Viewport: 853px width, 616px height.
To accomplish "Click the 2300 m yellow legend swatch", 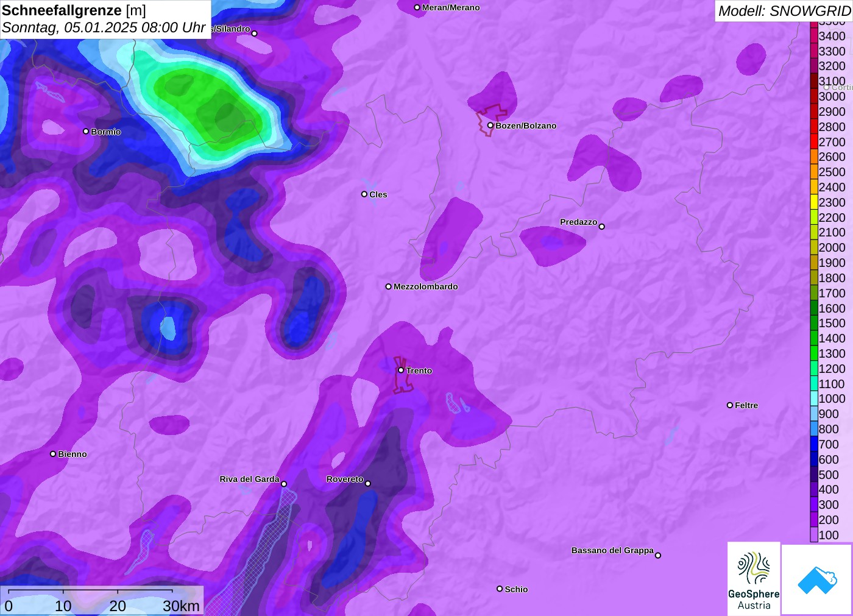I will coord(814,202).
